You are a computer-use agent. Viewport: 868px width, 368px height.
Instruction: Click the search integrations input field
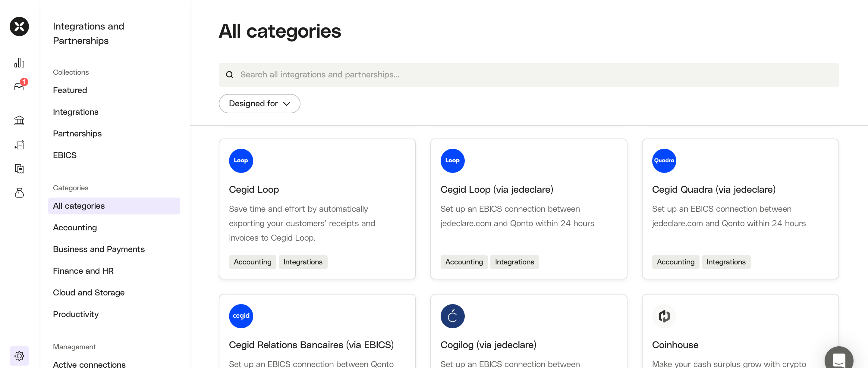pos(528,74)
